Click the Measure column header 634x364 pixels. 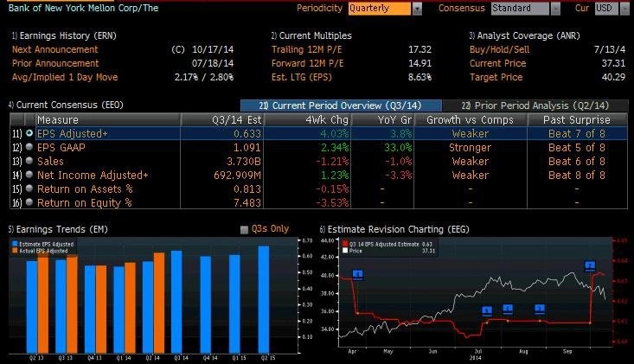point(108,120)
